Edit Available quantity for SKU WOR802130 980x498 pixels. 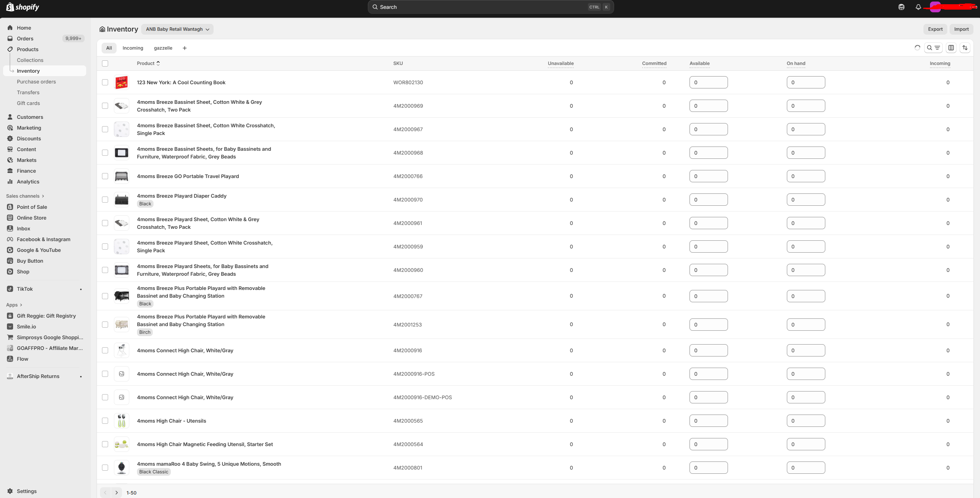pyautogui.click(x=708, y=82)
